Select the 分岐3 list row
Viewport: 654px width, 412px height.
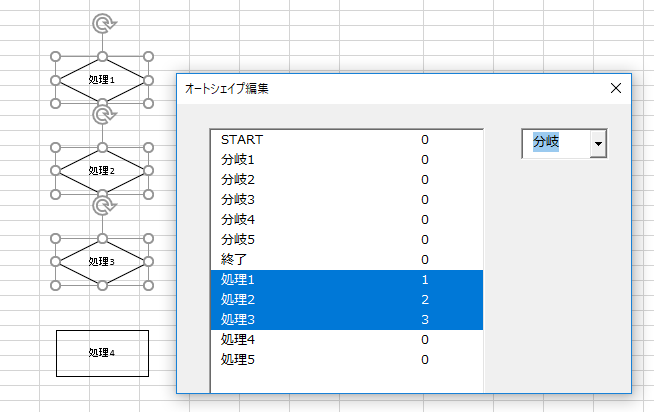click(347, 200)
